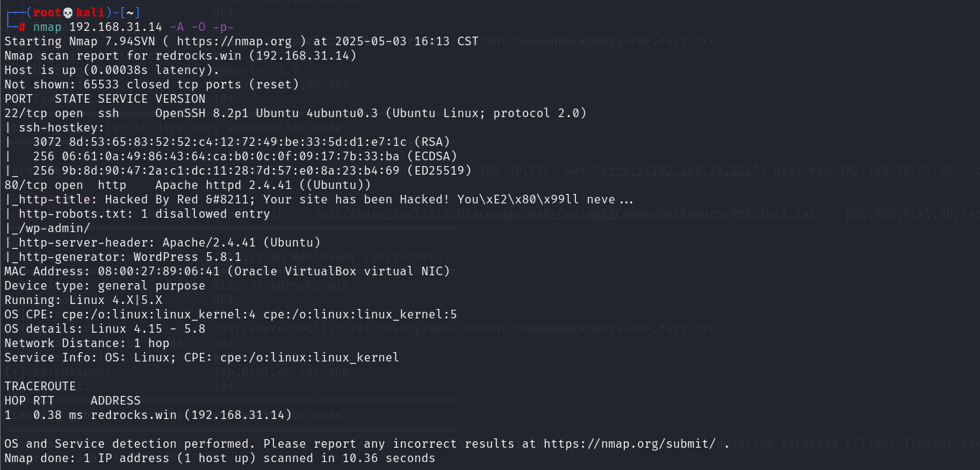The image size is (980, 470).
Task: Click the /wp-admin/ disallowed entry
Action: pos(51,228)
